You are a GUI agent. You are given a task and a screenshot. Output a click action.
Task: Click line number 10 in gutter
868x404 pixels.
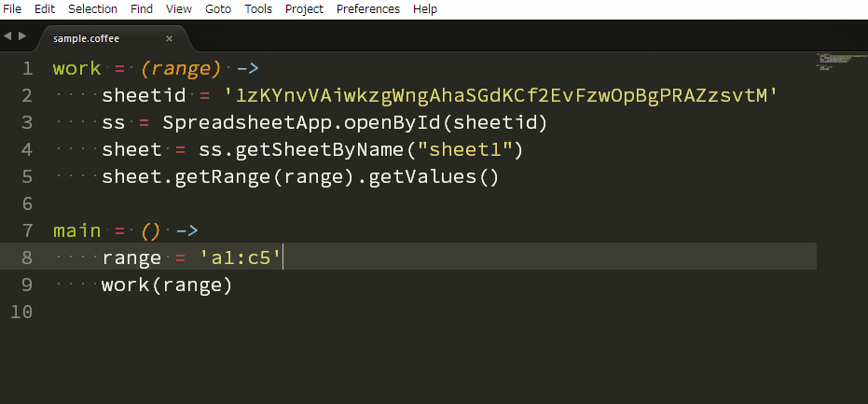[21, 313]
